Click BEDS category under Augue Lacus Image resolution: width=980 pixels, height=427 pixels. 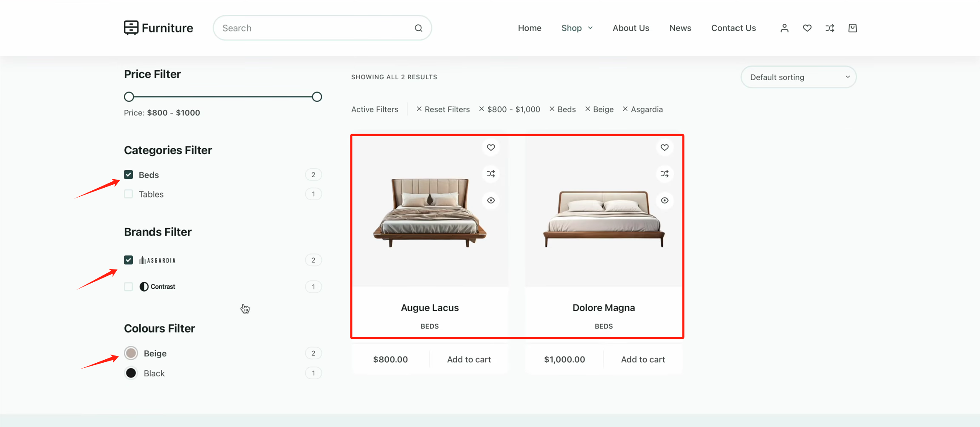pos(430,326)
